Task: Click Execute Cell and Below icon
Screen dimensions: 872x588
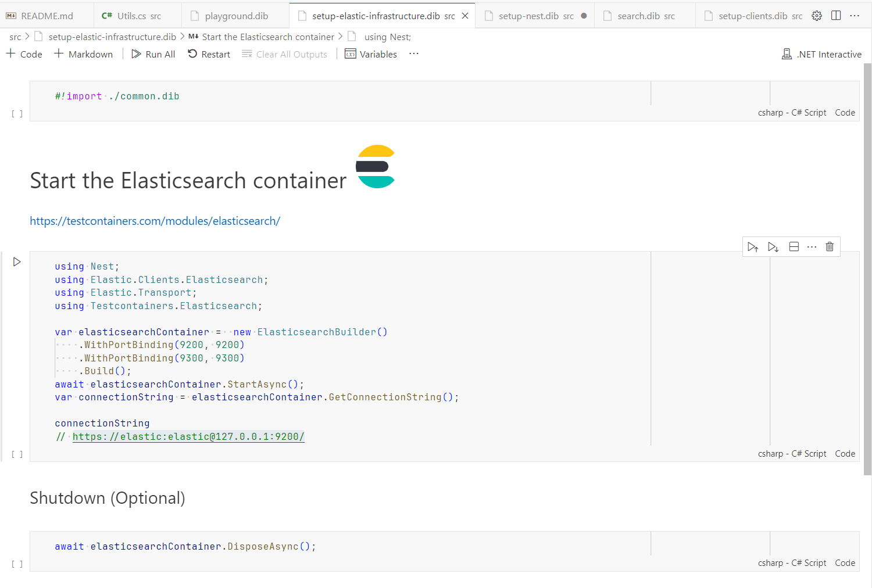Action: (773, 247)
